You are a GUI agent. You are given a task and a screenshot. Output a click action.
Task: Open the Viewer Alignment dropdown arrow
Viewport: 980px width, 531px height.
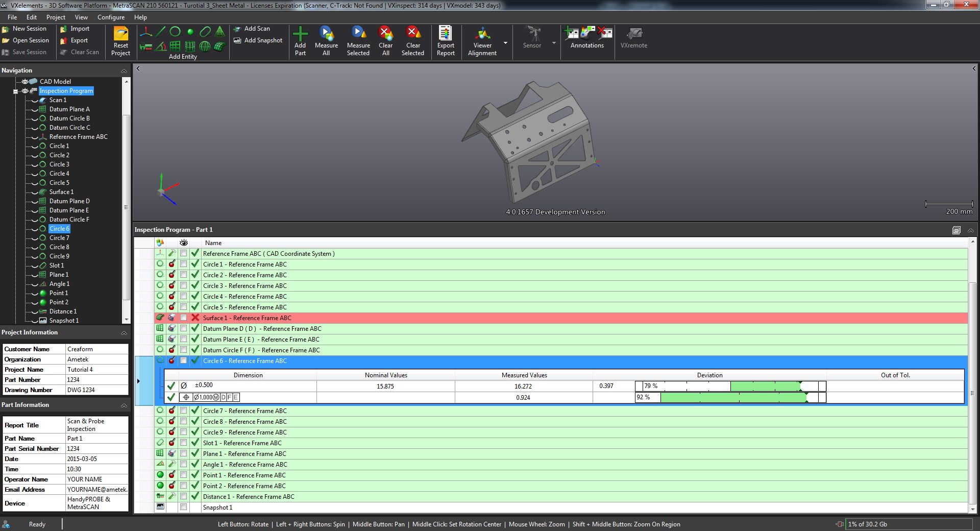[505, 43]
